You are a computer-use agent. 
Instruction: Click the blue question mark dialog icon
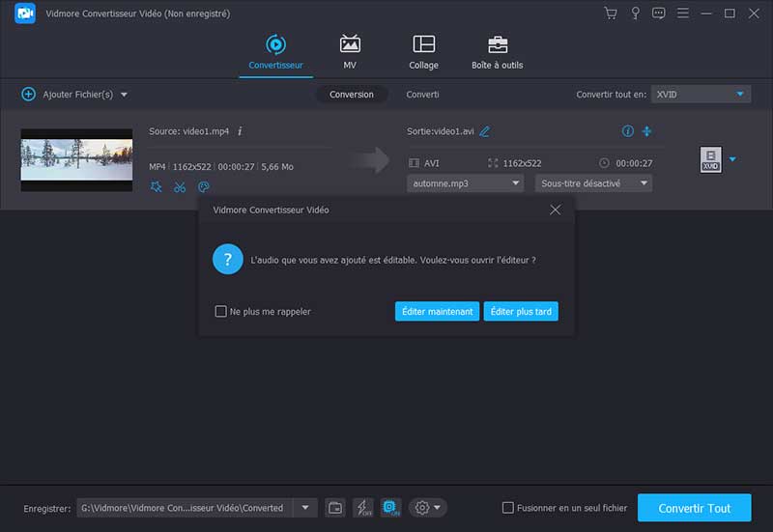point(228,259)
